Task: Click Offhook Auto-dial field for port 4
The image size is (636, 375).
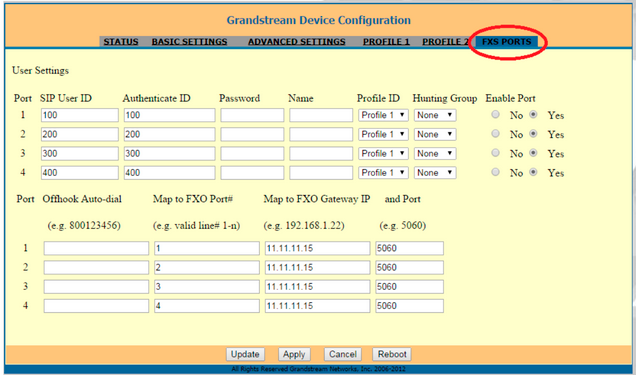Action: coord(96,306)
